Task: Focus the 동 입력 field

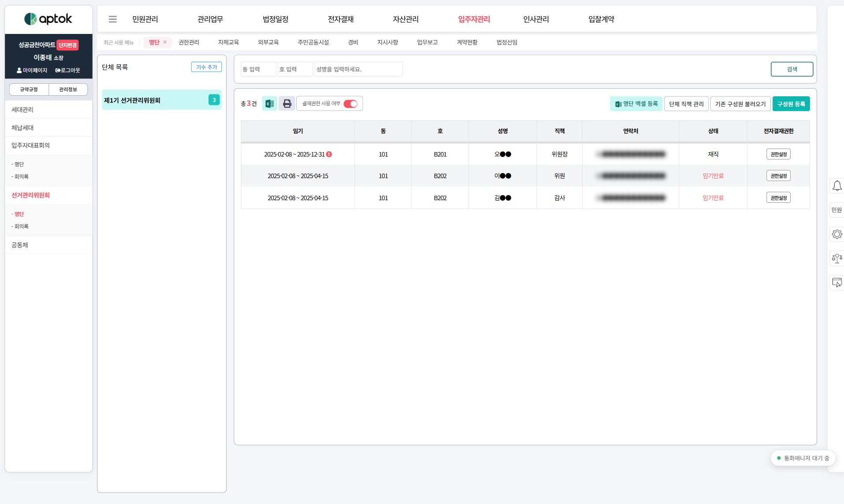Action: pos(258,69)
